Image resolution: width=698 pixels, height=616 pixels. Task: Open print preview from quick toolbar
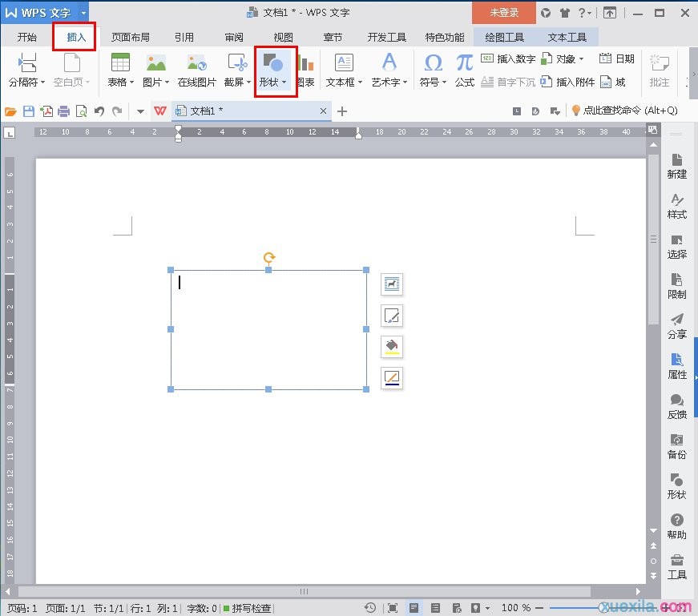(82, 111)
